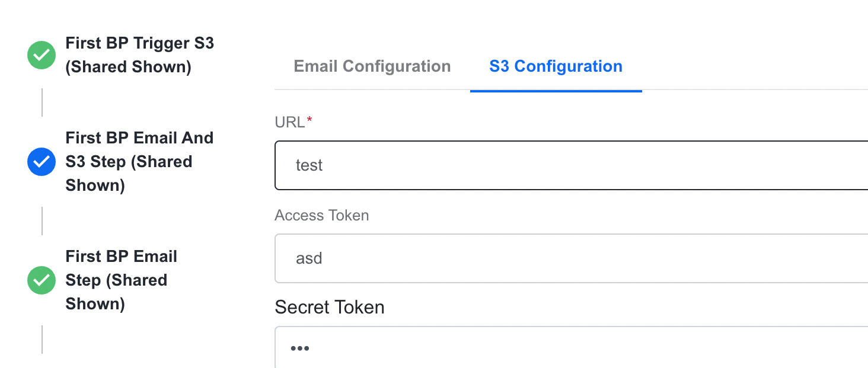Viewport: 868px width, 368px height.
Task: Click into the Access Token input field
Action: [572, 258]
